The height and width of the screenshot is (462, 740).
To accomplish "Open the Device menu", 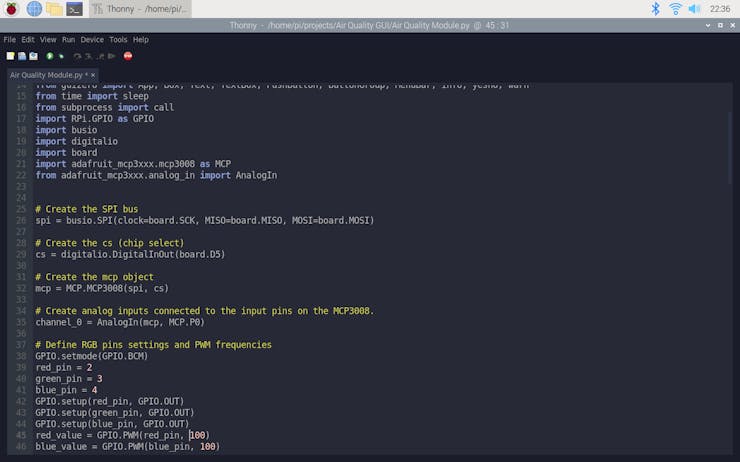I will pos(92,40).
